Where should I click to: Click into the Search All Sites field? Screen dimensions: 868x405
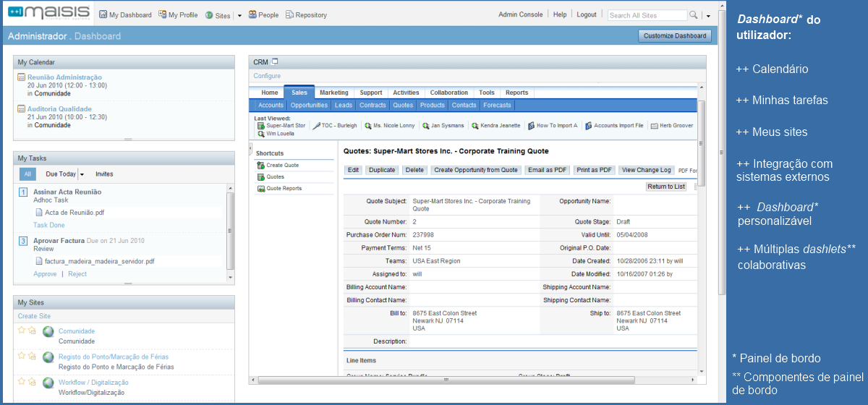[x=647, y=15]
